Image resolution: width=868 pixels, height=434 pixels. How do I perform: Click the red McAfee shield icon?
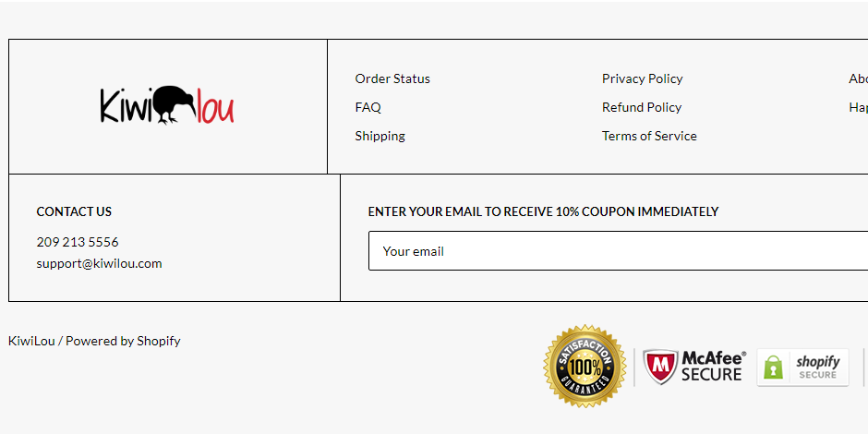tap(660, 367)
